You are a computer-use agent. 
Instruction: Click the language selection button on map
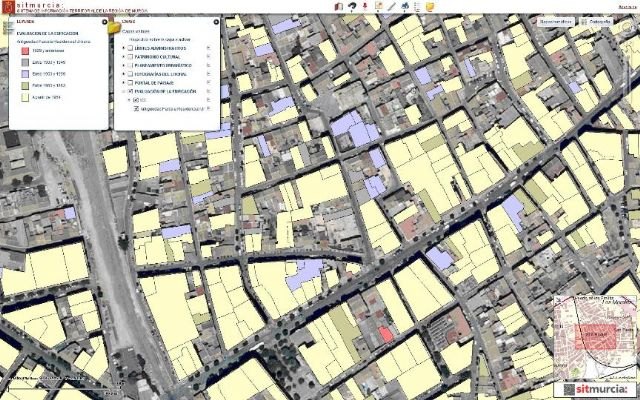556,22
